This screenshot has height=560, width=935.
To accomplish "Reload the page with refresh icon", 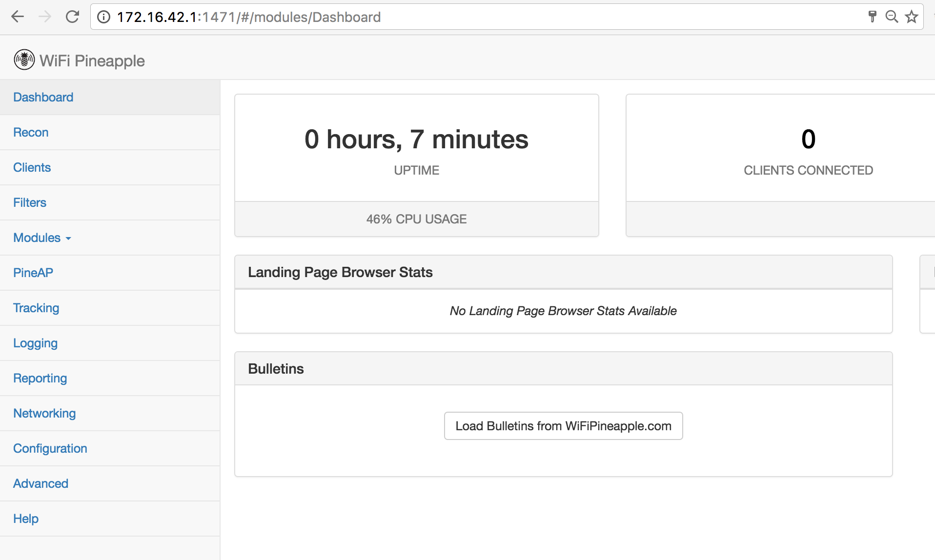I will pyautogui.click(x=72, y=17).
